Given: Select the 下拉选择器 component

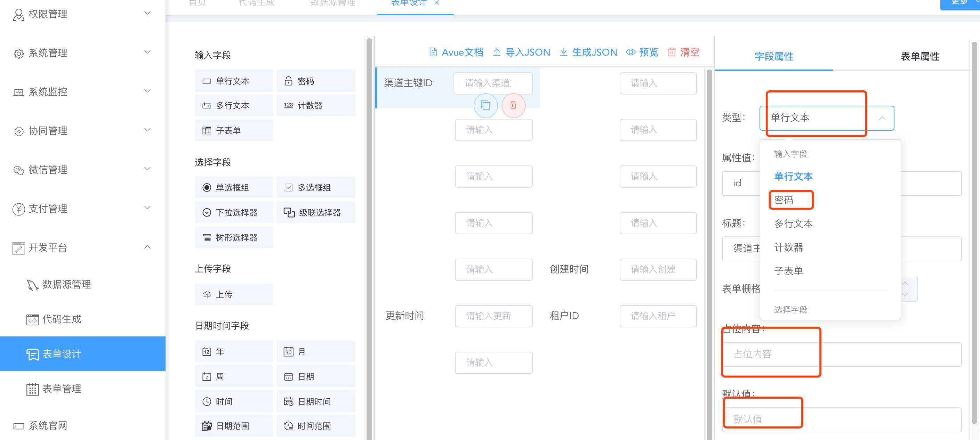Looking at the screenshot, I should pyautogui.click(x=234, y=213).
